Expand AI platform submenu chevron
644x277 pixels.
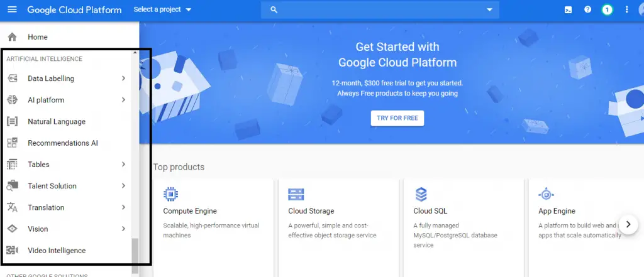point(123,100)
